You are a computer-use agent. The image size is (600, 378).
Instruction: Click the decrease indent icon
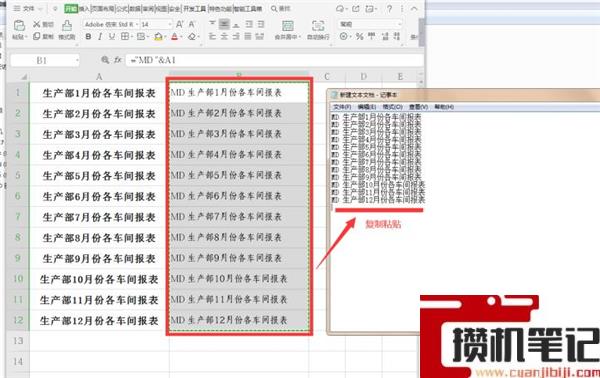(x=249, y=24)
